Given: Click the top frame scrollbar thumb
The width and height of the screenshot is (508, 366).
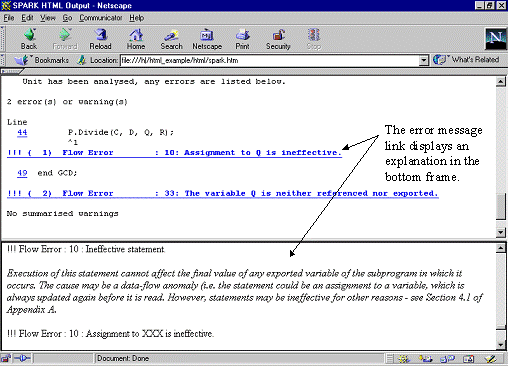Looking at the screenshot, I should point(500,207).
